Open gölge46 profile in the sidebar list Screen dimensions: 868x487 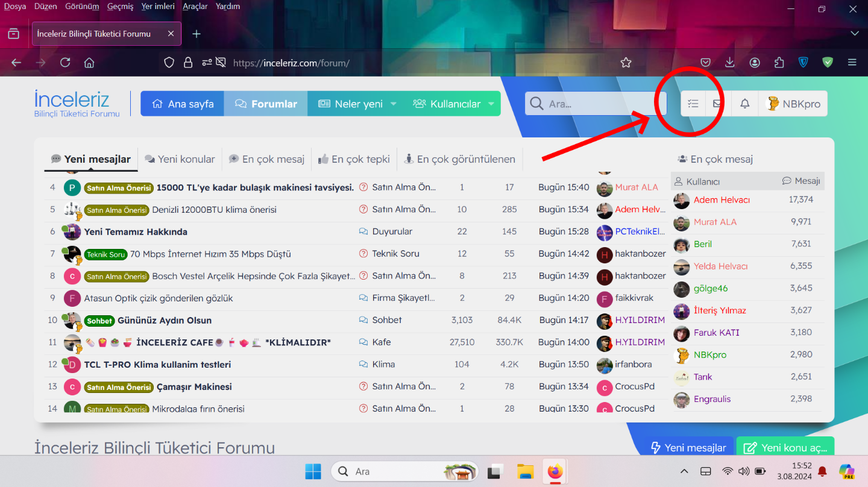pos(711,288)
